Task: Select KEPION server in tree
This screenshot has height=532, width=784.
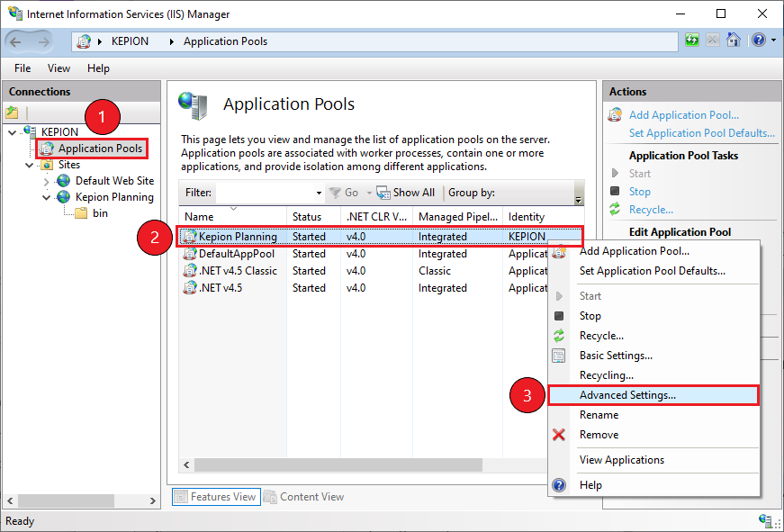Action: coord(59,132)
